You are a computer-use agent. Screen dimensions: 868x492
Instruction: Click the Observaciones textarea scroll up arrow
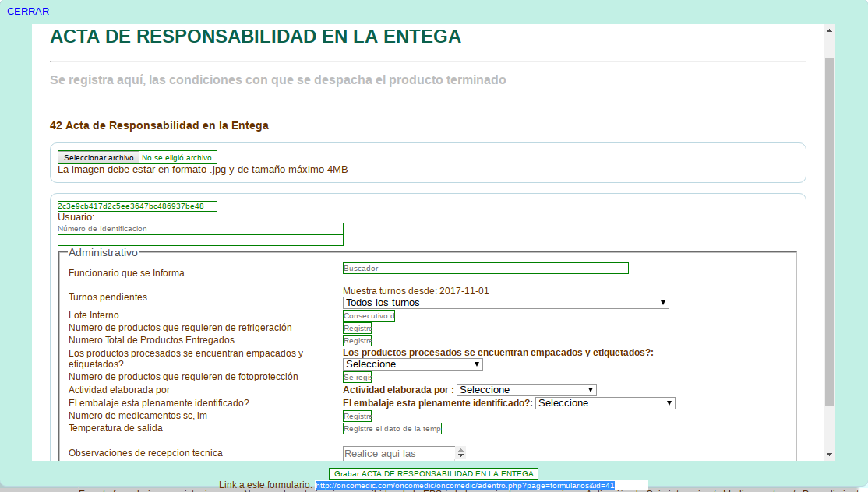[x=460, y=450]
